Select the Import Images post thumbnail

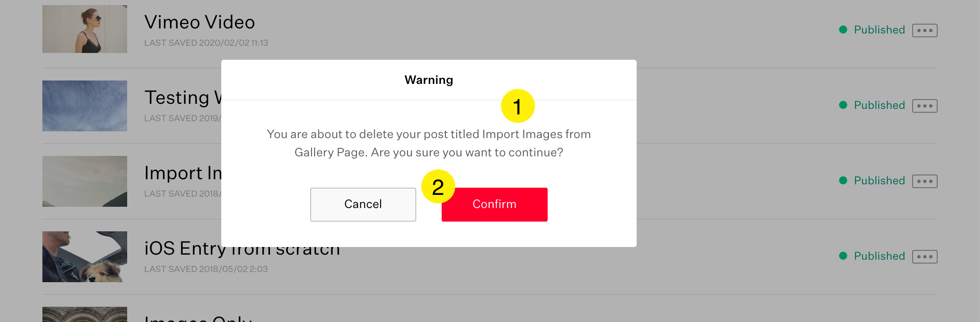pyautogui.click(x=85, y=181)
